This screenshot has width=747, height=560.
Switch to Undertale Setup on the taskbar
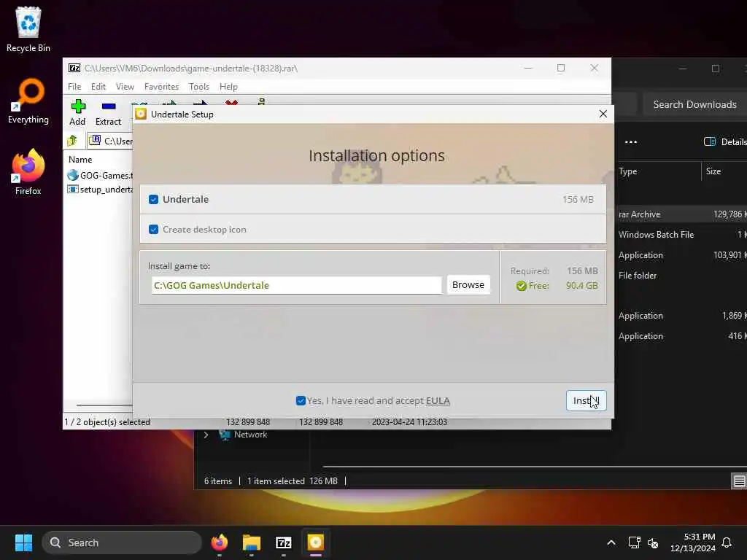(315, 542)
